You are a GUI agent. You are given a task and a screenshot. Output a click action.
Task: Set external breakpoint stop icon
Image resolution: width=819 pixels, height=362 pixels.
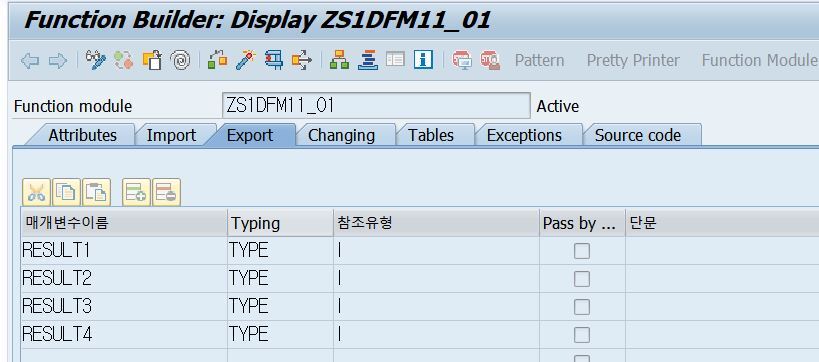[x=490, y=61]
